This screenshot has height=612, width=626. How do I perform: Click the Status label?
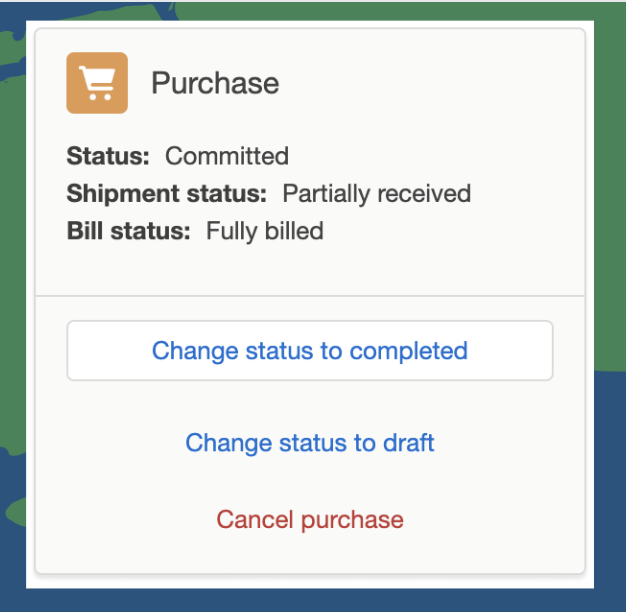108,156
